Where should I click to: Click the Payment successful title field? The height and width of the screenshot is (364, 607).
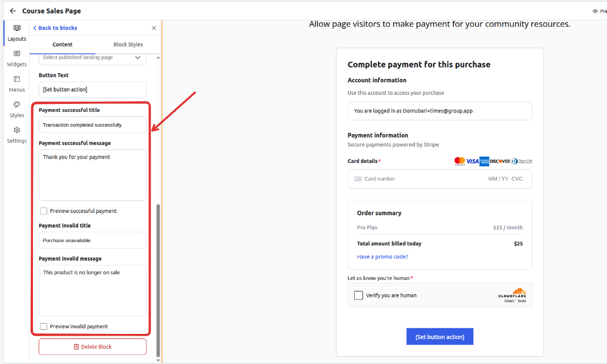[93, 125]
